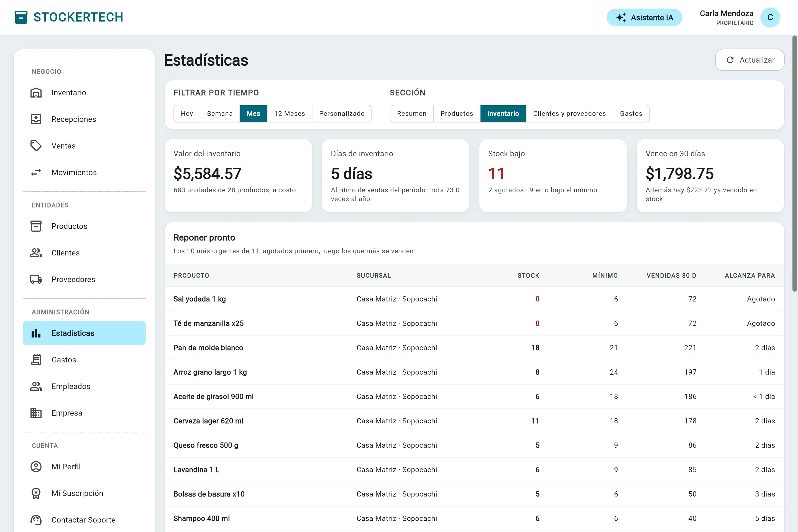
Task: Select the Personalizado time range option
Action: [x=342, y=114]
